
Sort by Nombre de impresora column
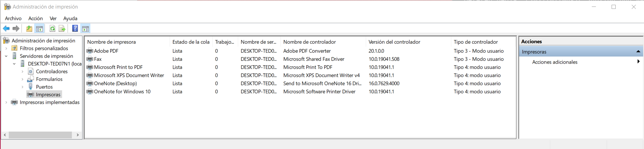pos(127,42)
